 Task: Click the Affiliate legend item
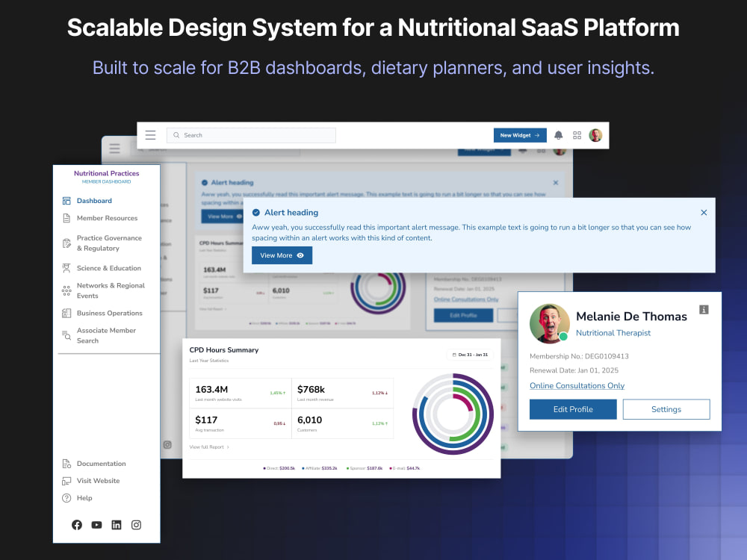point(320,469)
